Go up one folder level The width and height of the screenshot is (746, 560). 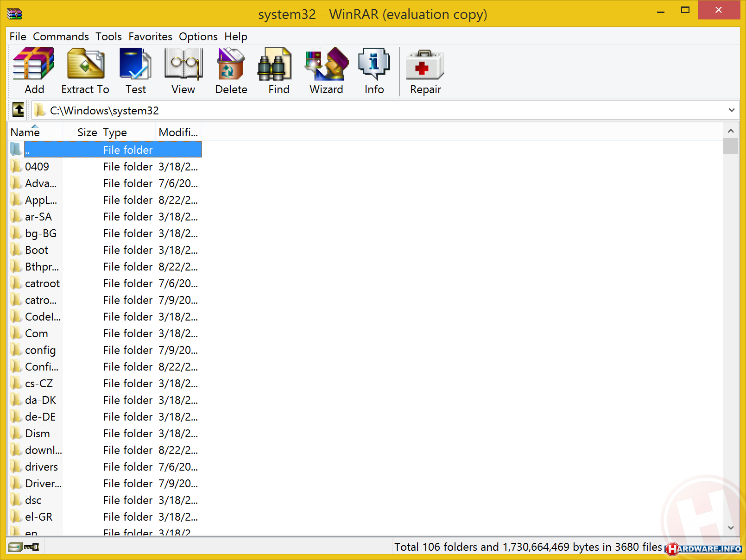(19, 110)
